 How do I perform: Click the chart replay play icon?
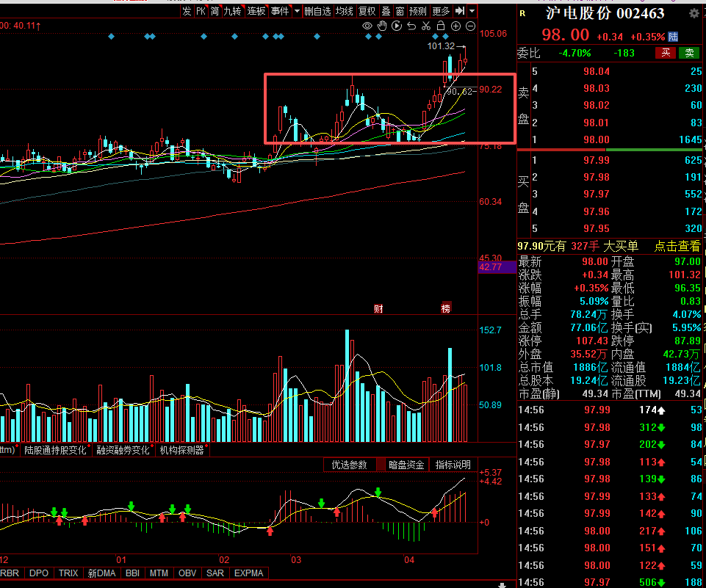[397, 26]
